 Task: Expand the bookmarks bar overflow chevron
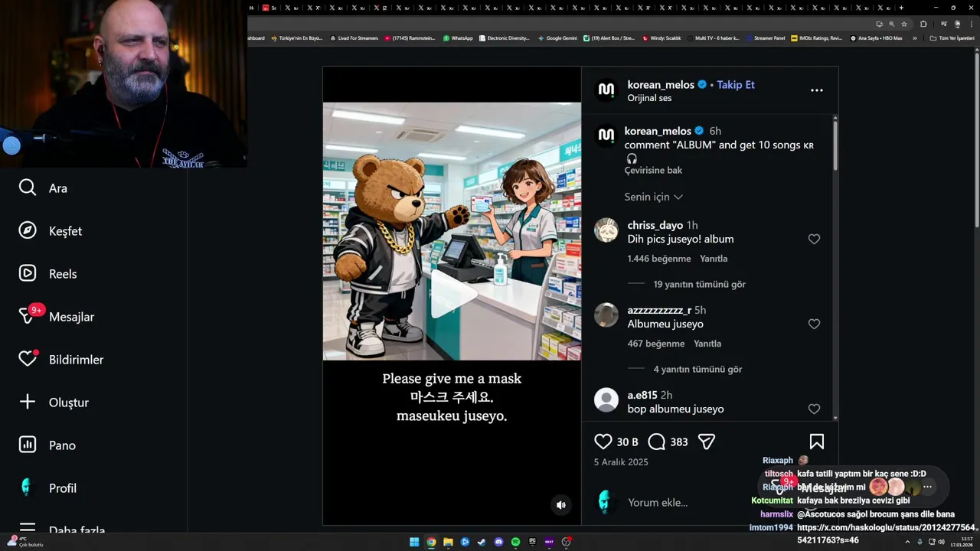(x=914, y=38)
